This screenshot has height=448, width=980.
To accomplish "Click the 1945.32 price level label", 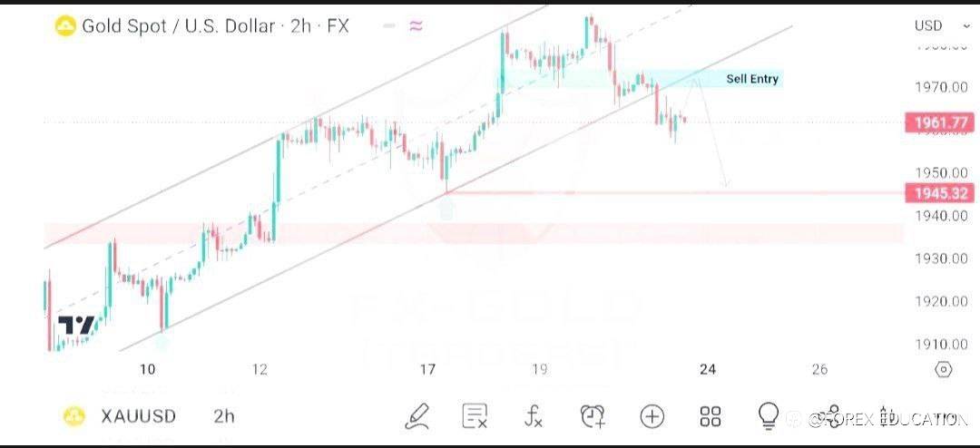I will tap(938, 192).
